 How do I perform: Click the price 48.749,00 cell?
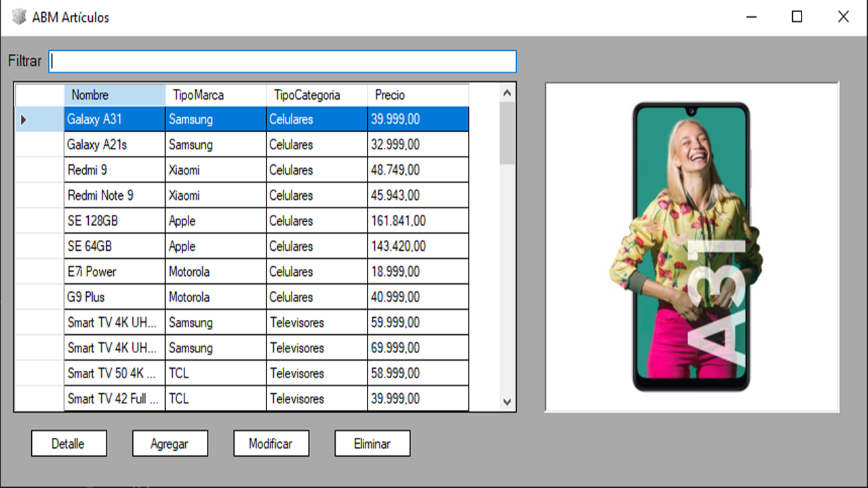click(x=418, y=170)
